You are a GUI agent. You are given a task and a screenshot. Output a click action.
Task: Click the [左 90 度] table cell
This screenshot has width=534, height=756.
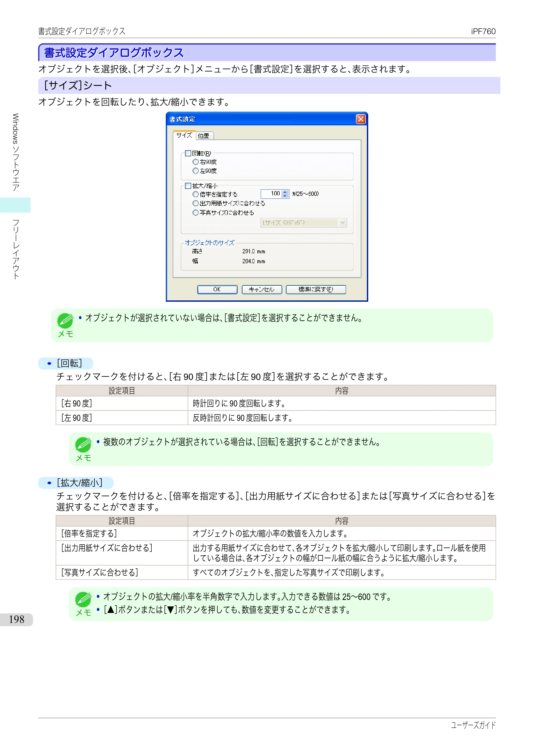pyautogui.click(x=122, y=418)
